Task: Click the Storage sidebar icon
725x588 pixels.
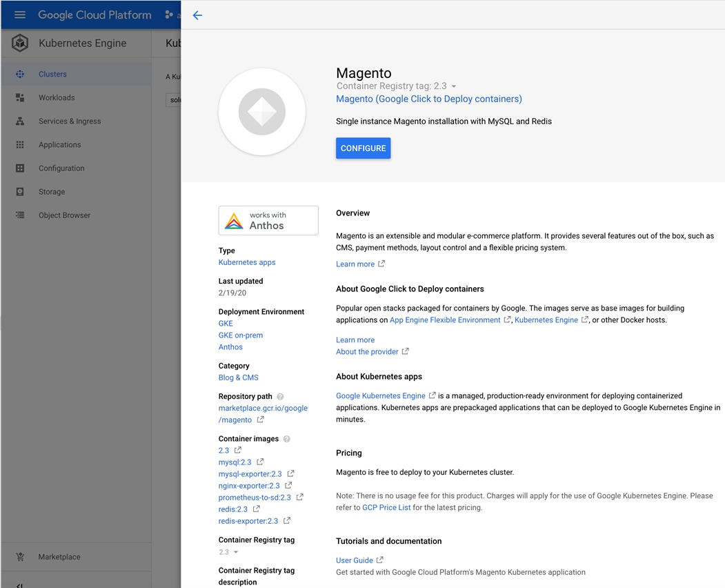Action: point(20,192)
